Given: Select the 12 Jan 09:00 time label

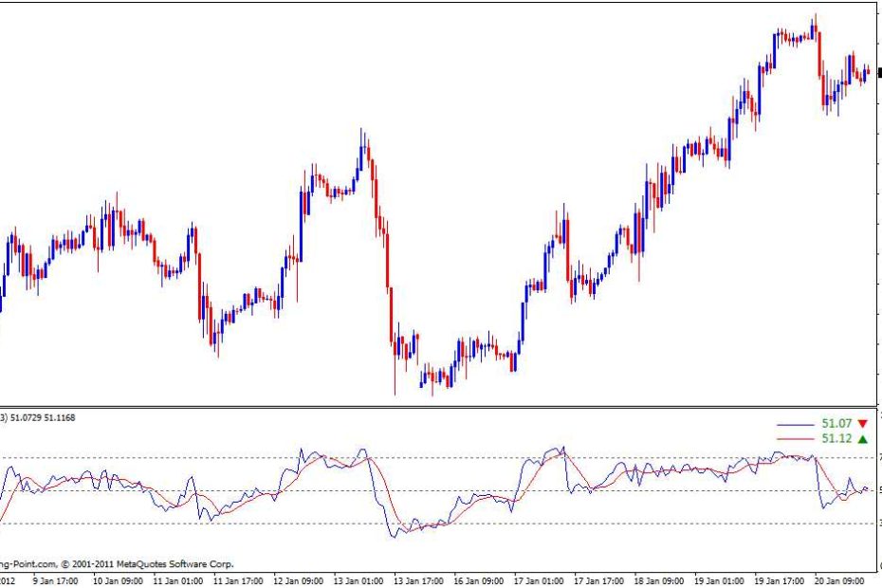Looking at the screenshot, I should click(296, 579).
